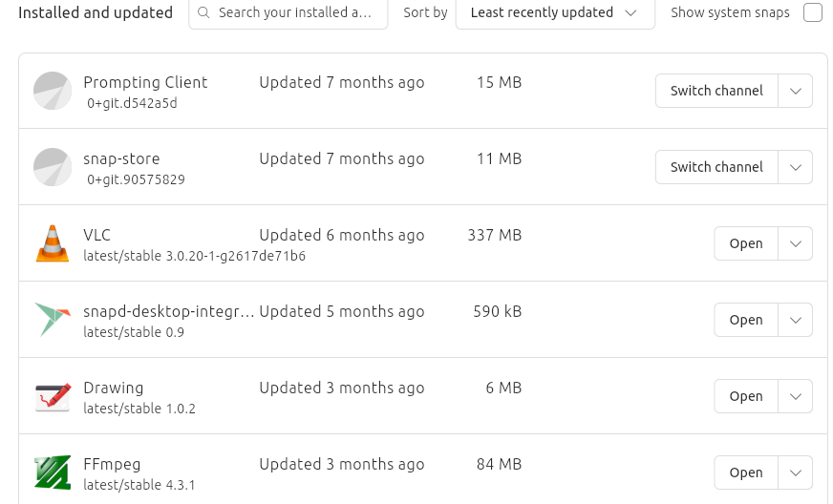This screenshot has width=833, height=504.
Task: Switch channel for Prompting Client
Action: click(x=716, y=91)
